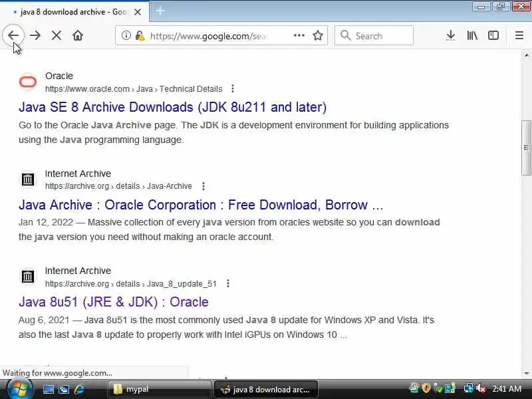Viewport: 532px width, 399px height.
Task: Open page actions three-dot menu
Action: tap(299, 35)
